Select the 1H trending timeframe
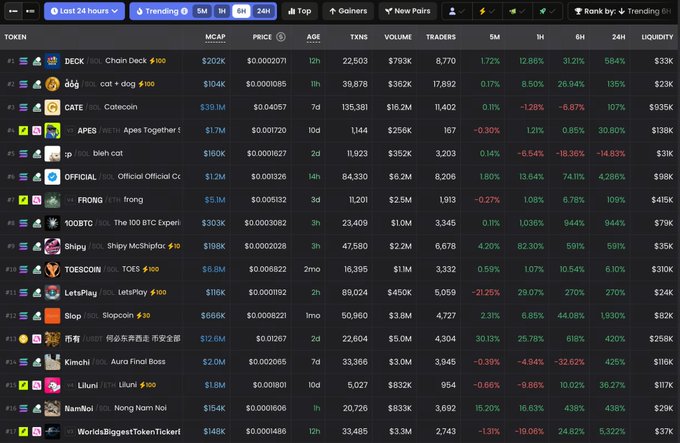Screen dimensions: 680x443 pos(222,11)
